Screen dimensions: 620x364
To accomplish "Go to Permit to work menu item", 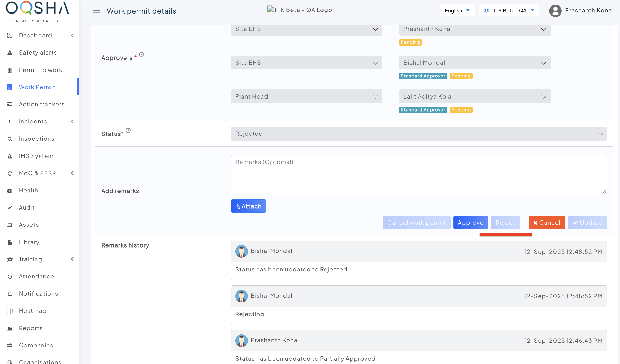I will pyautogui.click(x=41, y=70).
